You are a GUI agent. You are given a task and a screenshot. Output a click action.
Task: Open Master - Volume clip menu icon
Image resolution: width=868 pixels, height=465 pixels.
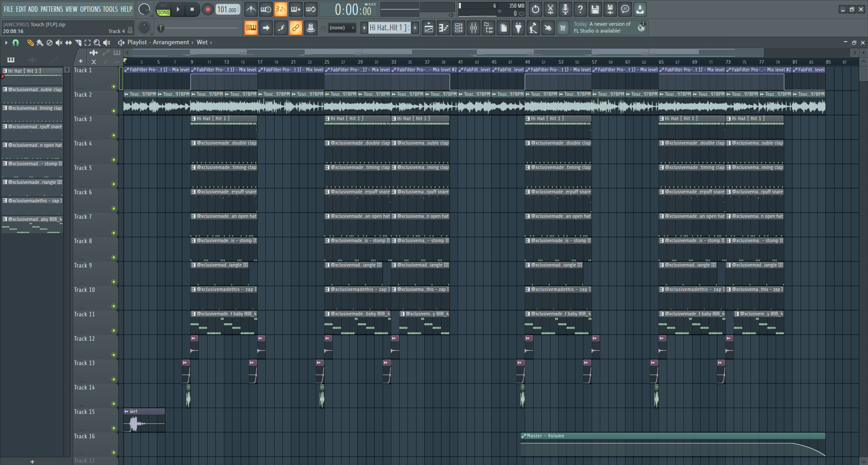(523, 436)
